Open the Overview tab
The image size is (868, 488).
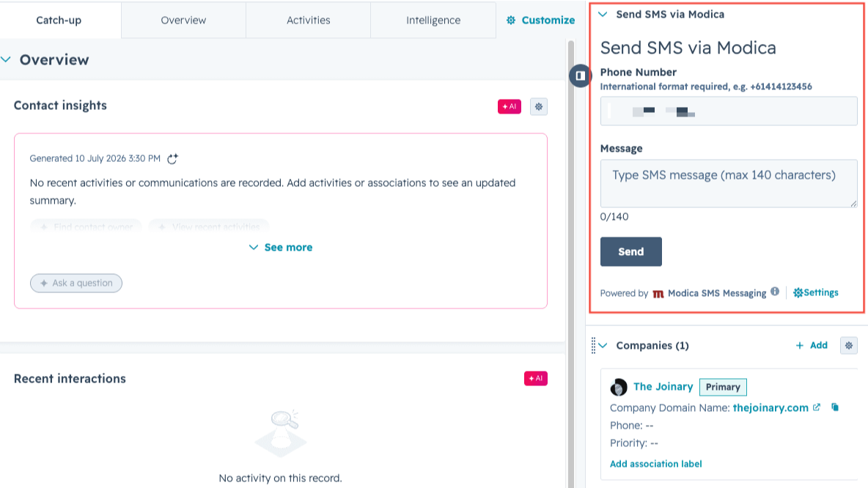(183, 20)
